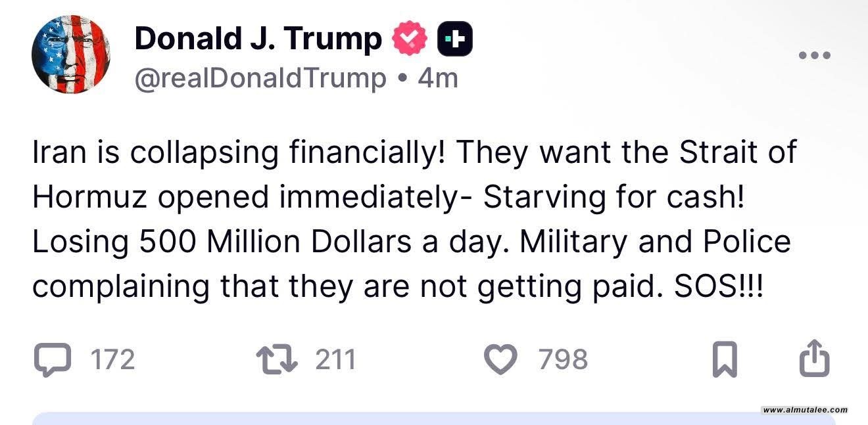The width and height of the screenshot is (868, 425).
Task: Open the share icon for this post
Action: click(x=815, y=359)
